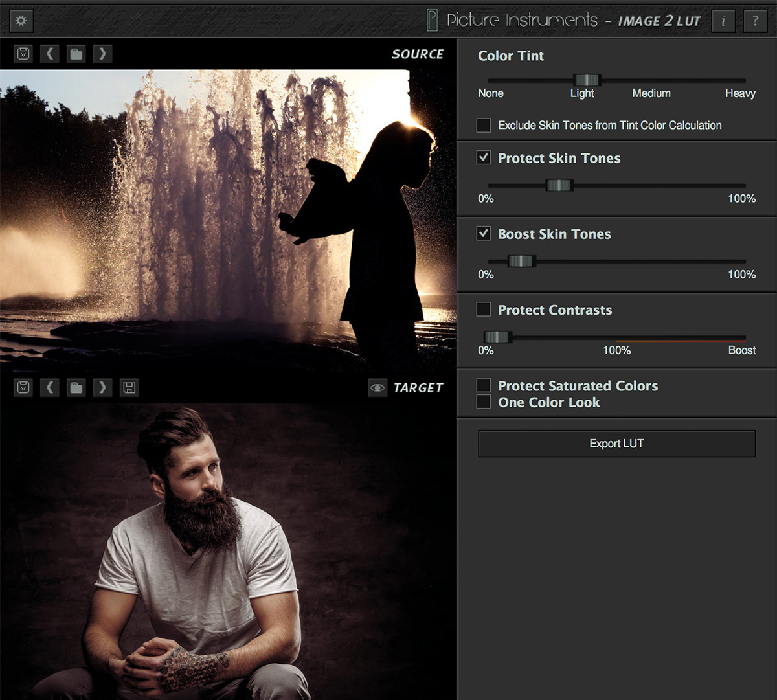Toggle the target preview eye icon
This screenshot has width=777, height=700.
tap(377, 388)
